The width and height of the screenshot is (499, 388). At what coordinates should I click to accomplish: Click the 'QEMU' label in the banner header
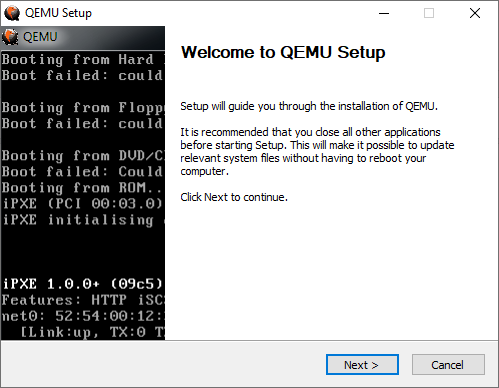(40, 37)
